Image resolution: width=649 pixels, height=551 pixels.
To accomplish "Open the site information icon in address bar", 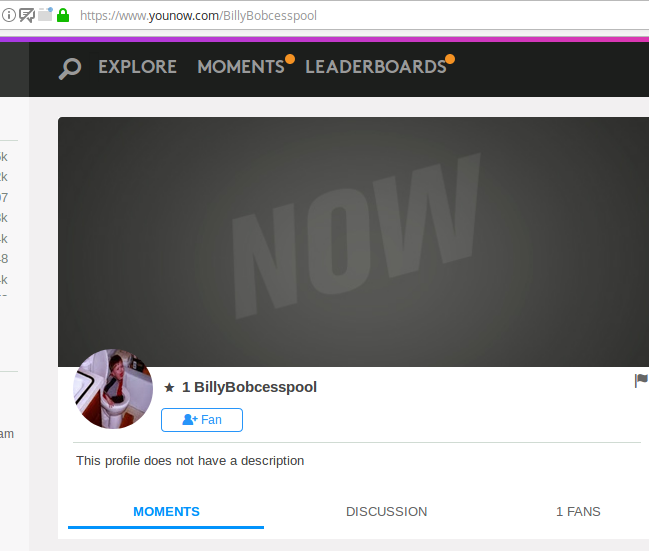I will [x=9, y=15].
